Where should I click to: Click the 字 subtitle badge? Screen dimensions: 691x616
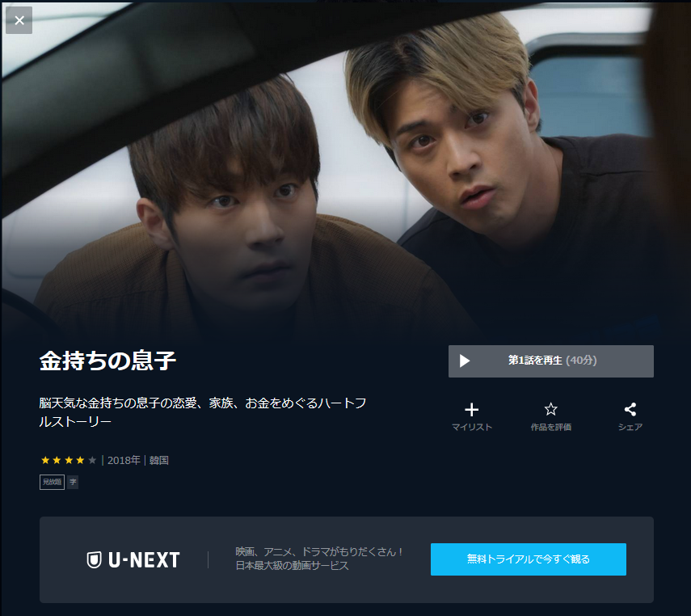tap(74, 482)
